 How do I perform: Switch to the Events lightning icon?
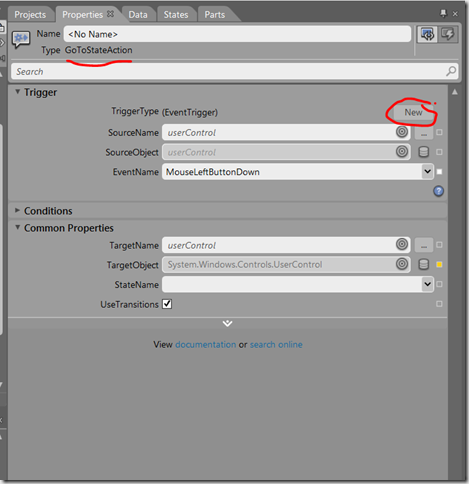pyautogui.click(x=448, y=34)
